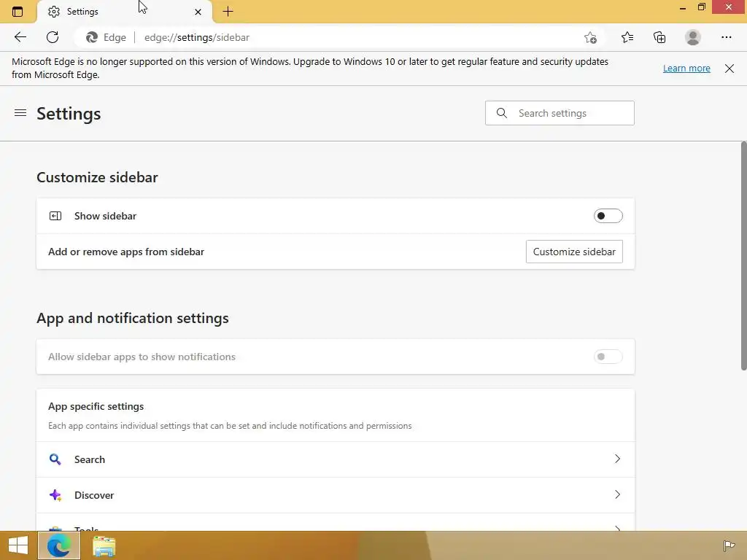The image size is (747, 560).
Task: Open Microsoft Edge in the taskbar
Action: 59,545
